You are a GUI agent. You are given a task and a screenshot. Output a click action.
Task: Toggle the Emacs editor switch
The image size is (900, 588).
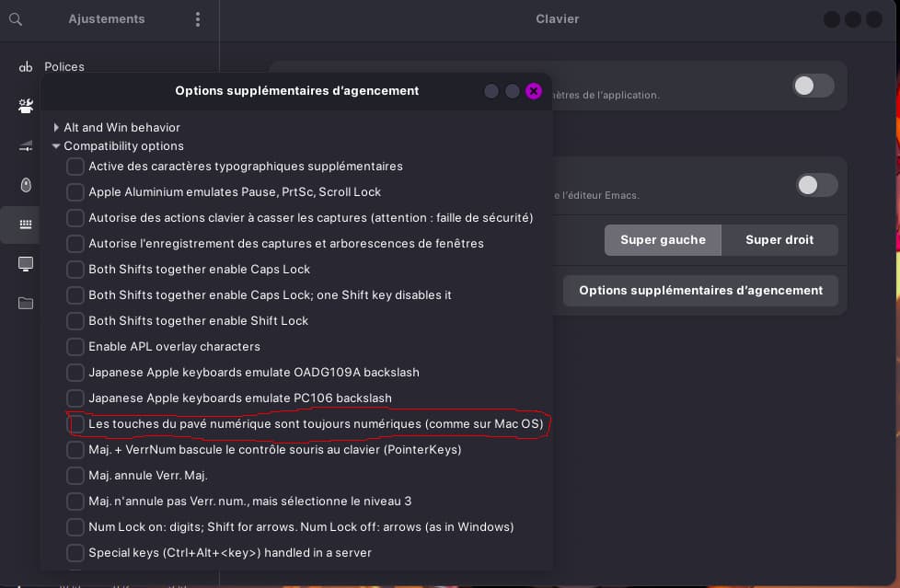coord(815,185)
